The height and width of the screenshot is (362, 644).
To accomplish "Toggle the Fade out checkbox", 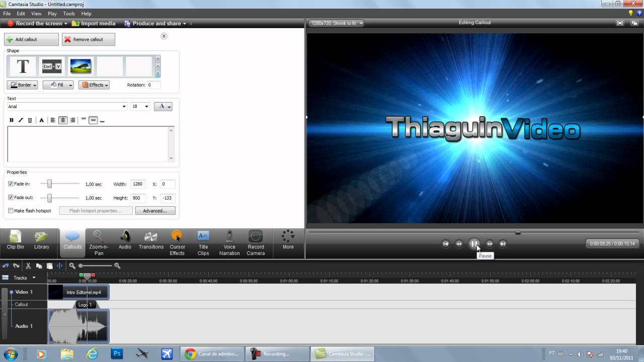I will (11, 198).
